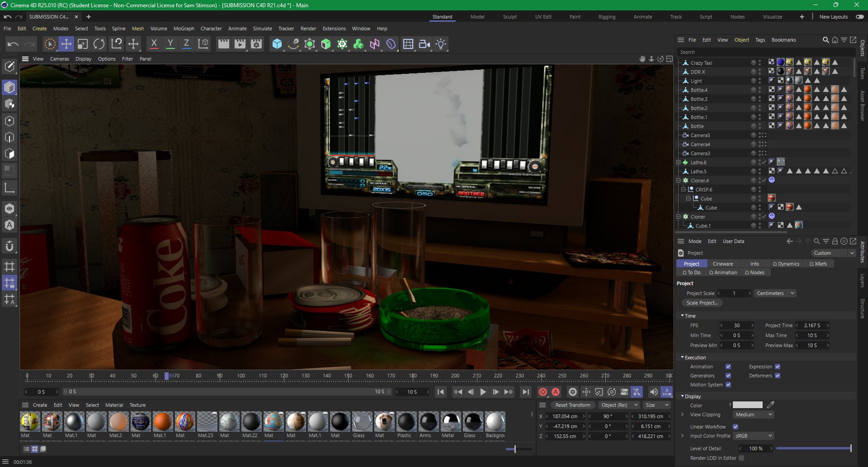Click the Reset Transform button
Viewport: 868px width, 467px height.
[x=573, y=405]
